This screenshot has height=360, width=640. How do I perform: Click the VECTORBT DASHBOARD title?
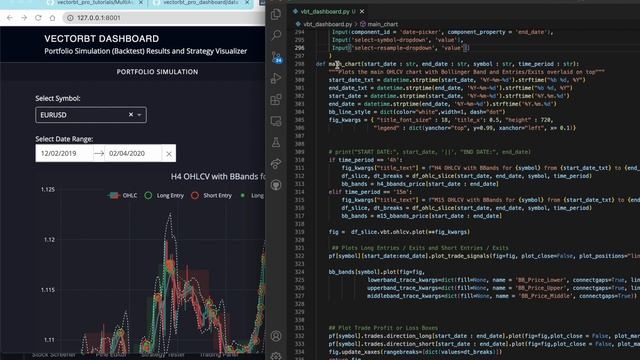[x=102, y=39]
